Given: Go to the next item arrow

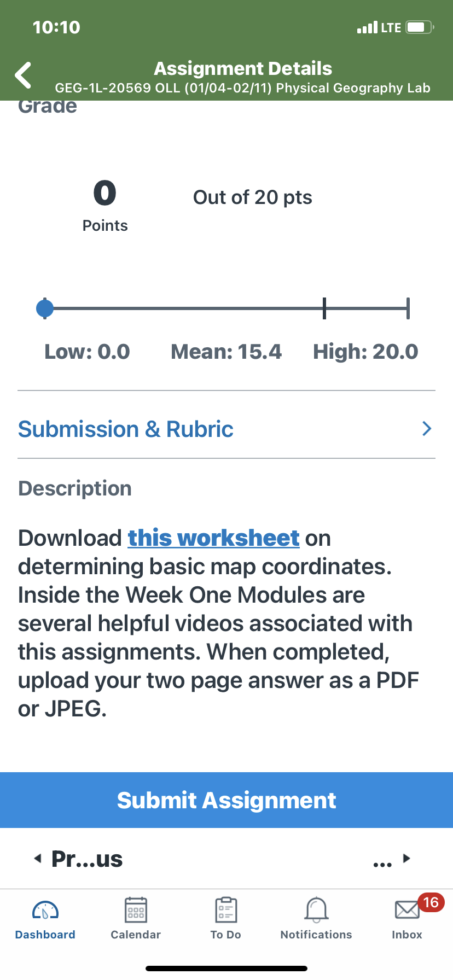Looking at the screenshot, I should (406, 858).
